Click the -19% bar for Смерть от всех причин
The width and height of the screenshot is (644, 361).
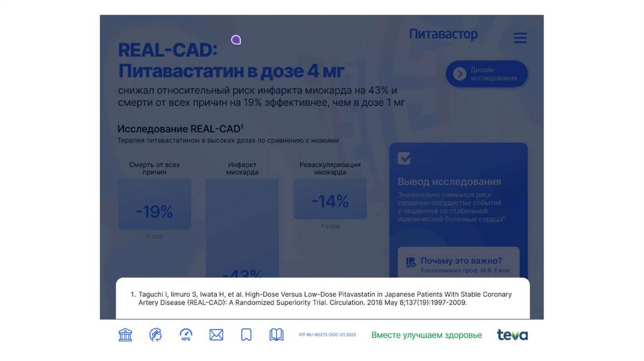155,204
